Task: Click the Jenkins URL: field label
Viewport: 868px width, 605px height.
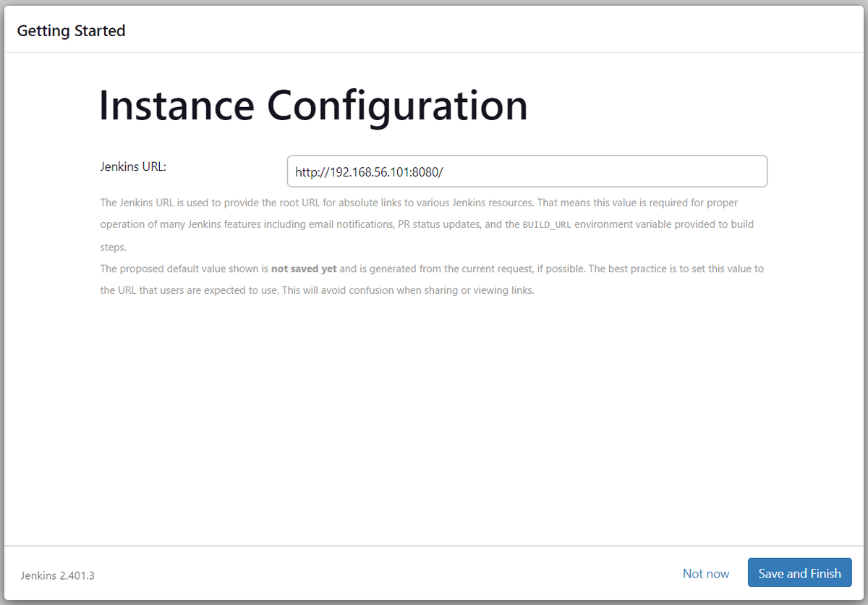Action: click(x=133, y=166)
